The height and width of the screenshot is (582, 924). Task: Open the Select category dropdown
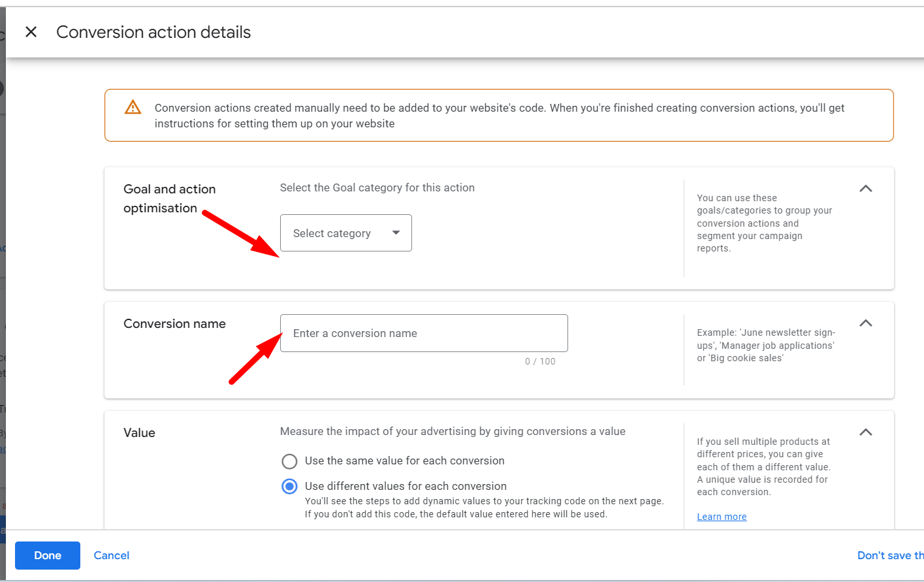(346, 233)
